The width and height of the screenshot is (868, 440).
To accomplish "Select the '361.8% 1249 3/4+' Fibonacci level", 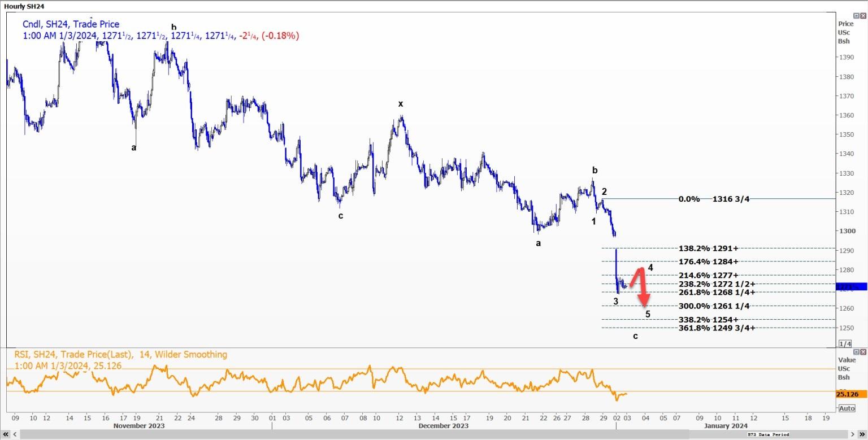I will (x=717, y=328).
